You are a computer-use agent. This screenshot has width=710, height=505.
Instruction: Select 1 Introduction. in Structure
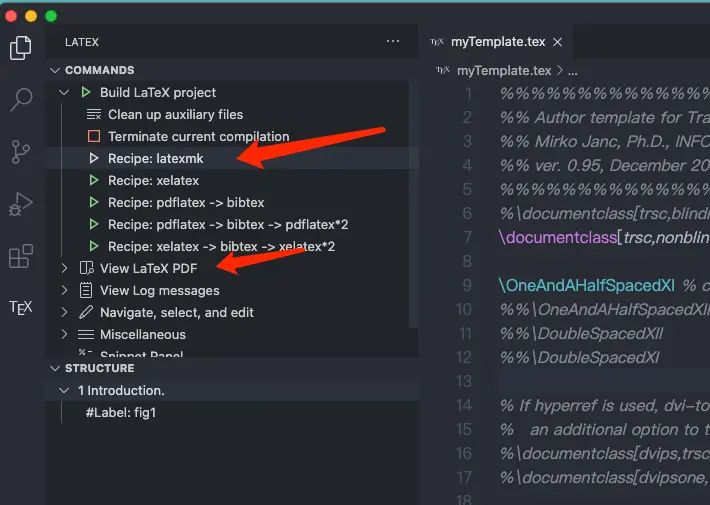click(x=121, y=390)
